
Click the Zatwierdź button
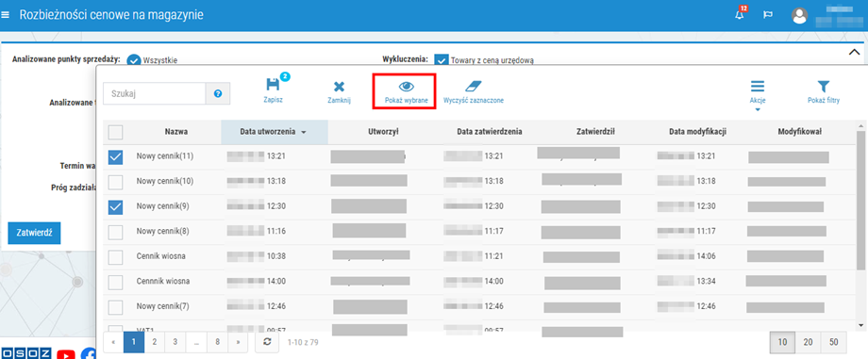(x=34, y=233)
